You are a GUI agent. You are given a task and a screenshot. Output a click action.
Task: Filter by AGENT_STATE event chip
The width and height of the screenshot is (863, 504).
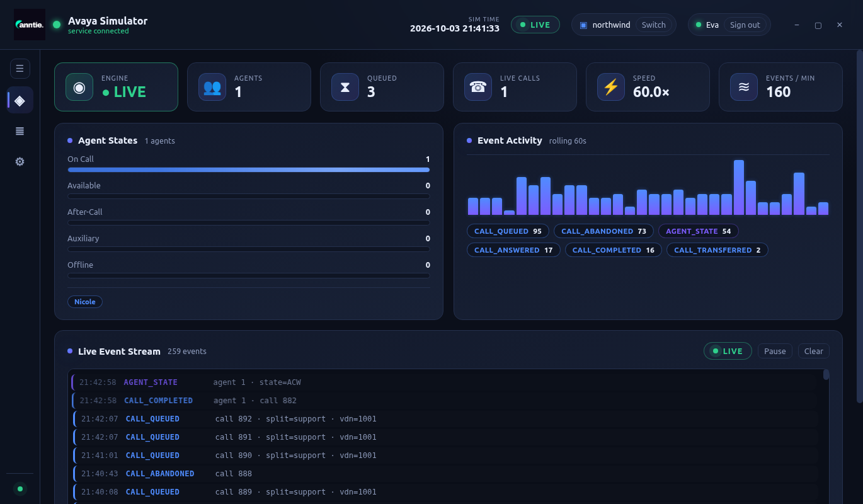click(x=698, y=231)
